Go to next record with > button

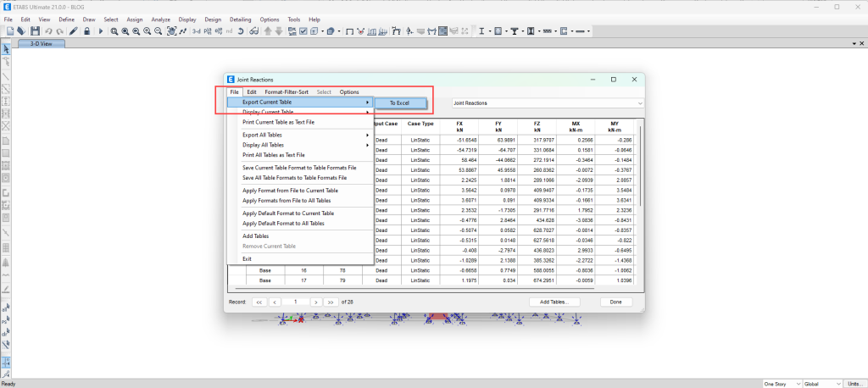(x=316, y=302)
